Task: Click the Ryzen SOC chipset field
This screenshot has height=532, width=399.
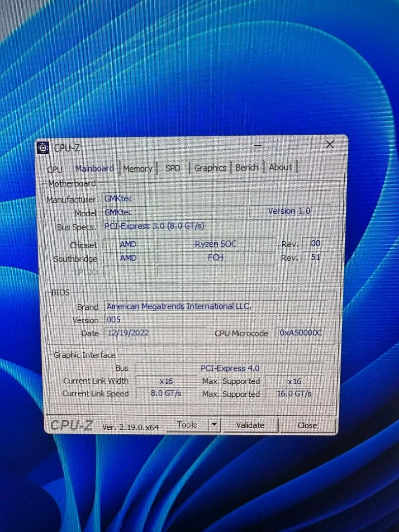Action: pyautogui.click(x=216, y=244)
